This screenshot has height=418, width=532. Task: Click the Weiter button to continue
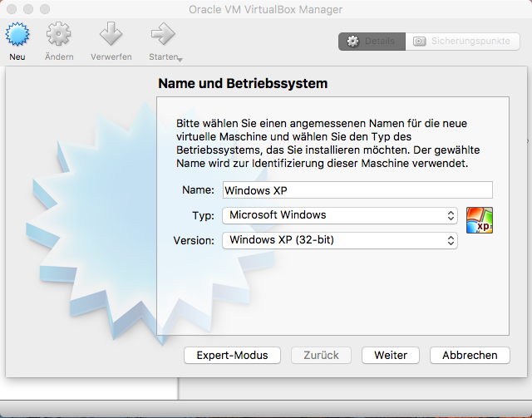(x=391, y=355)
